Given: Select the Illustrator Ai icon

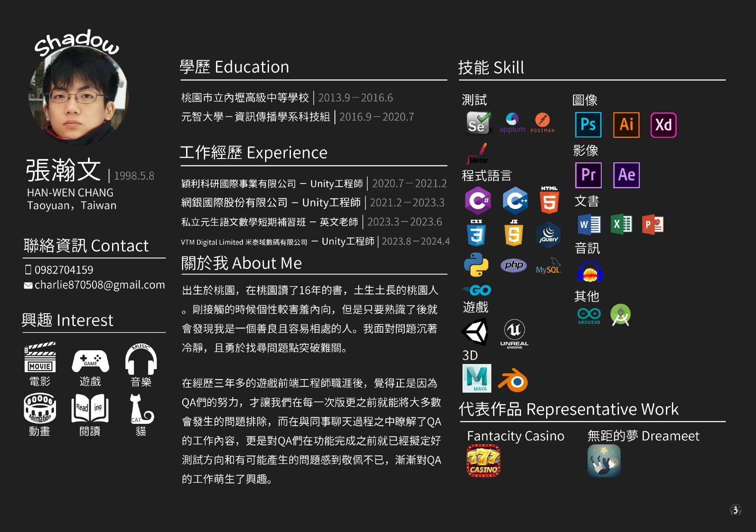Looking at the screenshot, I should (x=626, y=125).
